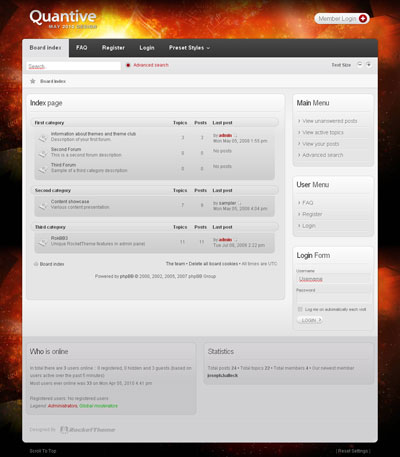This screenshot has width=400, height=457.
Task: Click the star icon beside Board index breadcrumb
Action: (x=33, y=81)
